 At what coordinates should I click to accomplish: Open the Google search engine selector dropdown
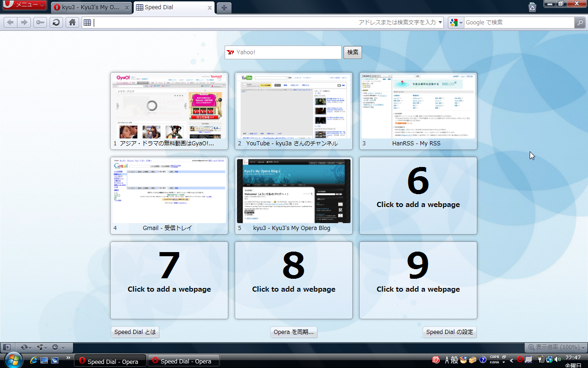456,23
